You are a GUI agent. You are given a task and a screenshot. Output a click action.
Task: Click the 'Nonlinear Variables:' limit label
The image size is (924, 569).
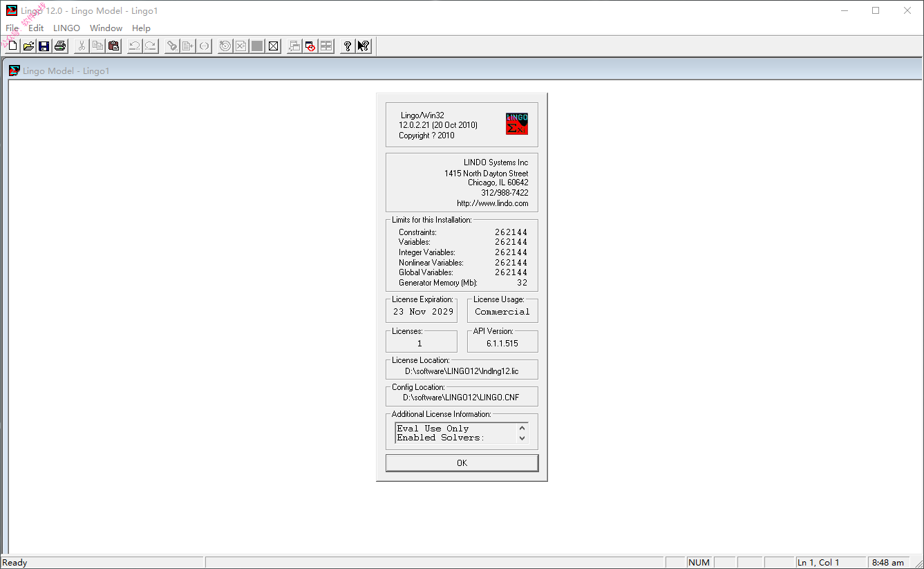(x=431, y=263)
